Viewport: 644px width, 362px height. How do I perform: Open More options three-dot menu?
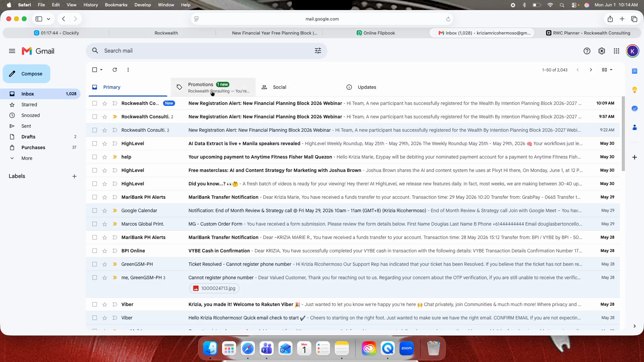click(x=128, y=70)
